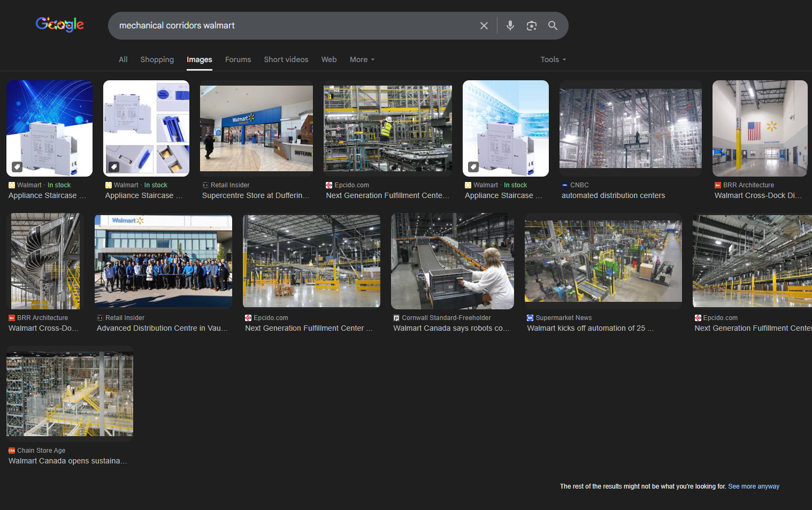Click the Chain Store Age source name
Screen dimensions: 812x510
click(x=41, y=451)
